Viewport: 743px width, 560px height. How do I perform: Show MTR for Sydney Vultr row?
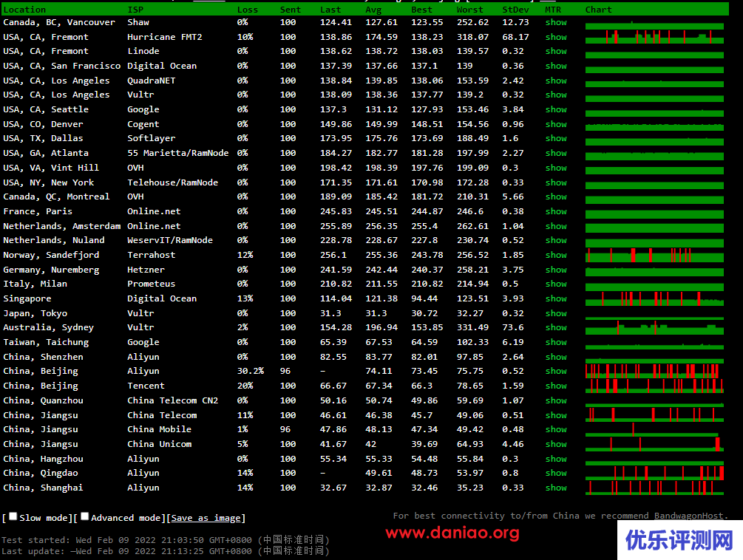[556, 327]
